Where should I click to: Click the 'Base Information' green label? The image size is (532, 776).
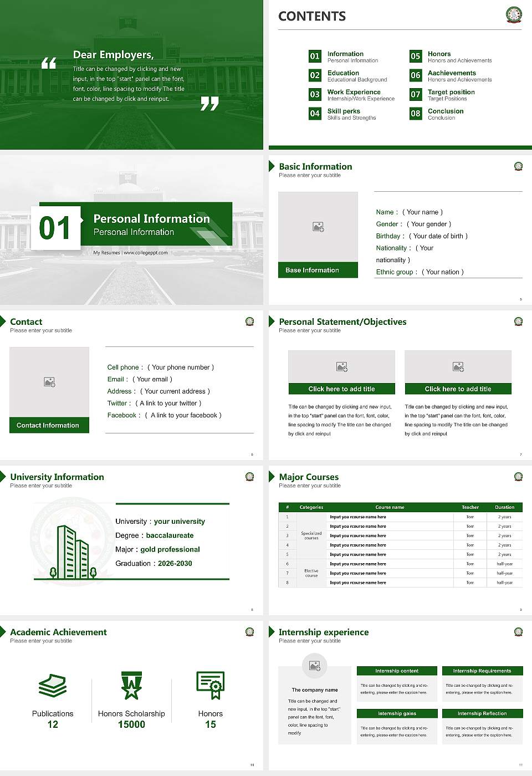pos(318,270)
